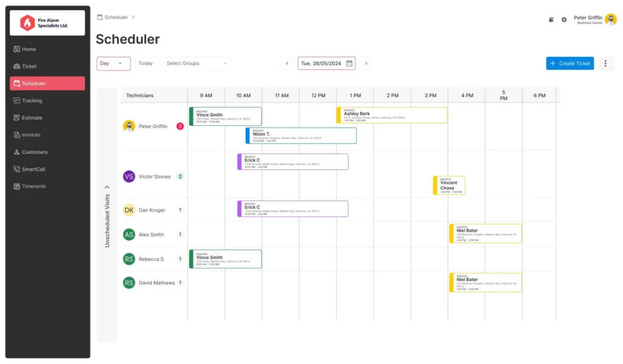This screenshot has height=364, width=623.
Task: Open SmartCall in the sidebar
Action: 33,170
